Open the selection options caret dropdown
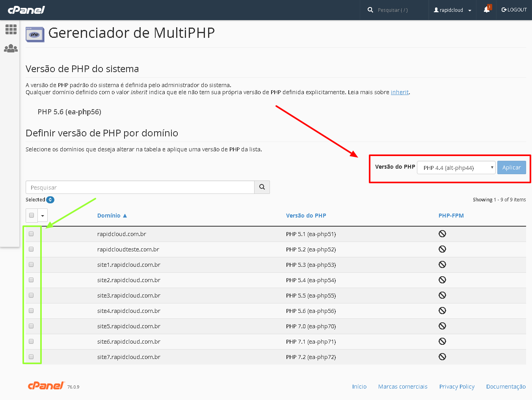 coord(43,216)
